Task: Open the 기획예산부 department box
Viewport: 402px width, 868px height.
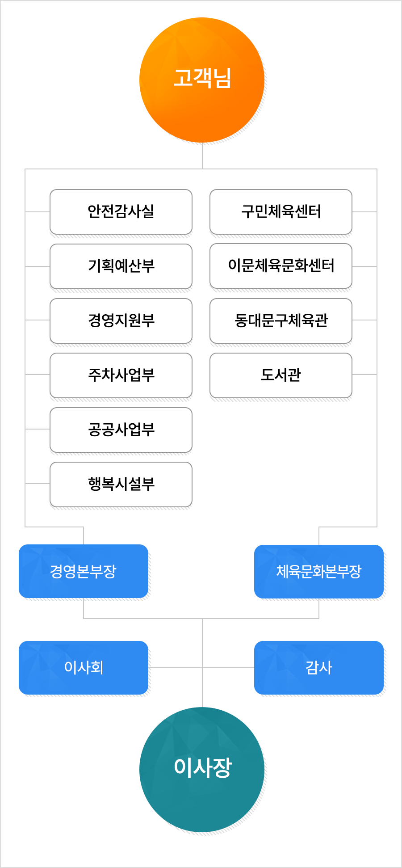Action: click(x=121, y=266)
